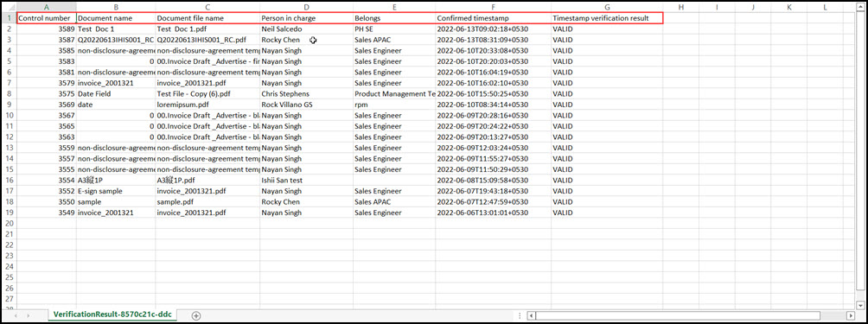868x324 pixels.
Task: Click the select-all corner triangle
Action: 9,7
